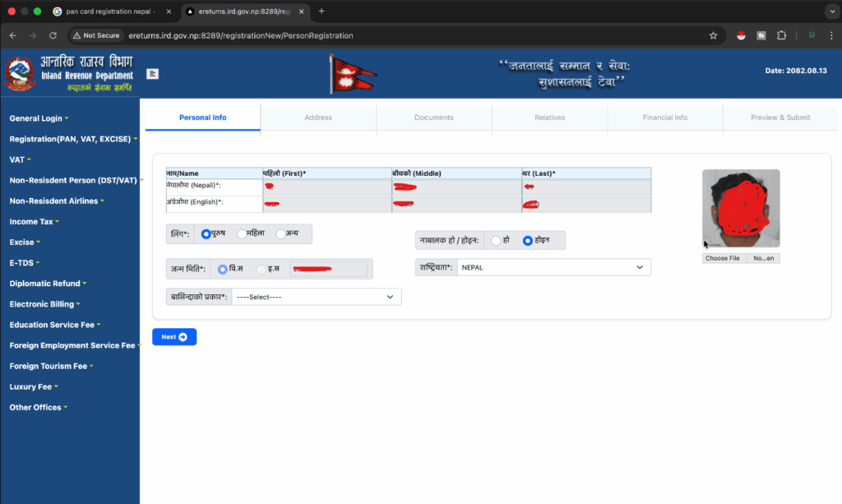The image size is (842, 504).
Task: Click the Not Secure warning badge
Action: tap(97, 35)
